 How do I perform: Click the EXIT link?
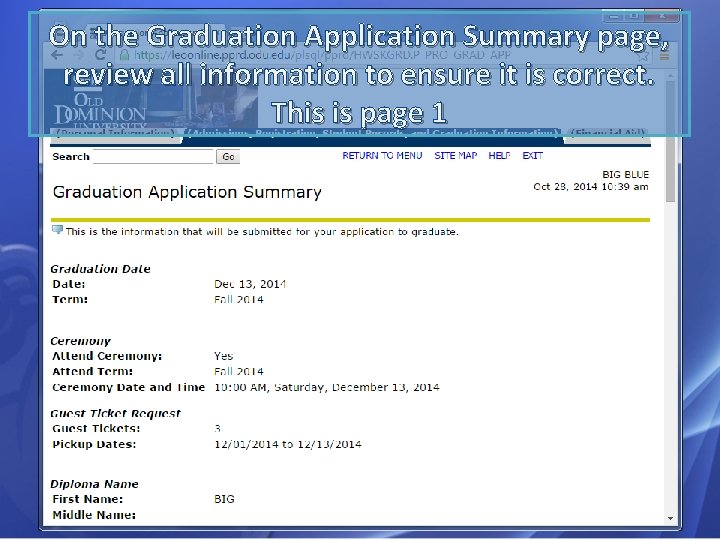[x=533, y=156]
